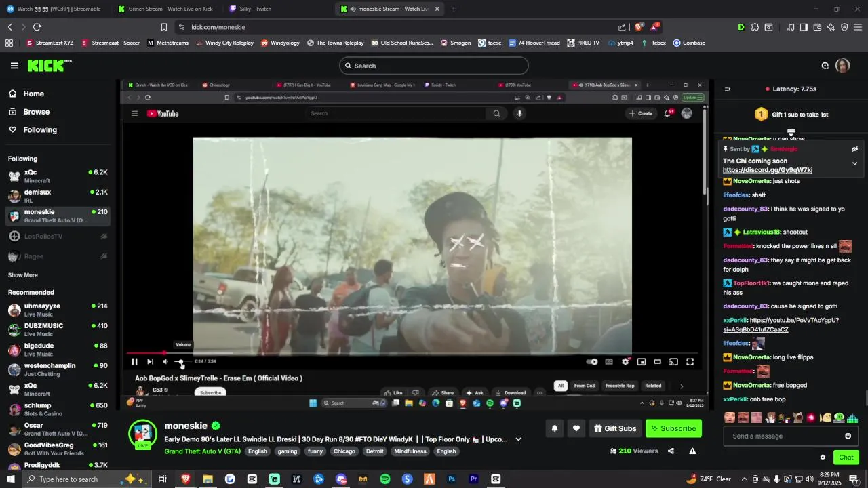This screenshot has width=868, height=488.
Task: Click YouTube video progress bar
Action: tap(412, 352)
